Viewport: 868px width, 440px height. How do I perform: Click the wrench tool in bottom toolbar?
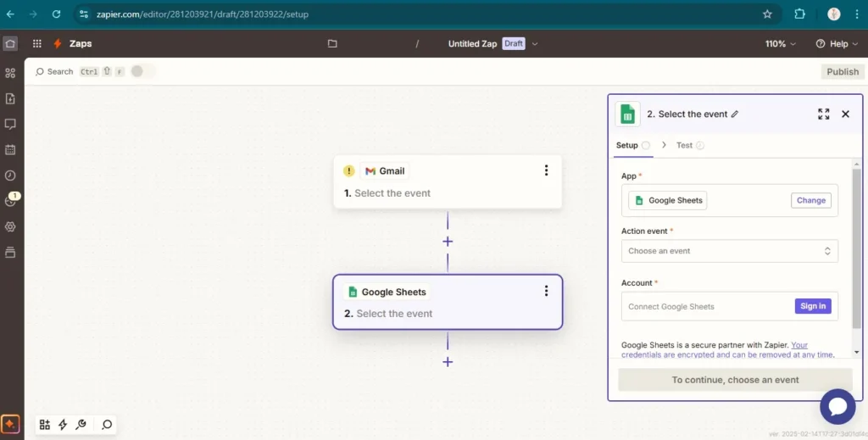pos(81,425)
